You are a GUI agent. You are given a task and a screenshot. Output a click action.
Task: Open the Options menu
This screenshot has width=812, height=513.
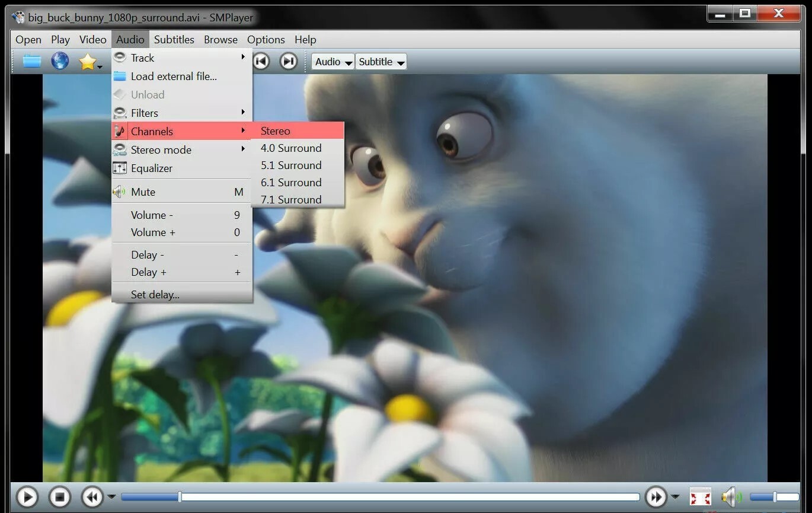pos(266,40)
